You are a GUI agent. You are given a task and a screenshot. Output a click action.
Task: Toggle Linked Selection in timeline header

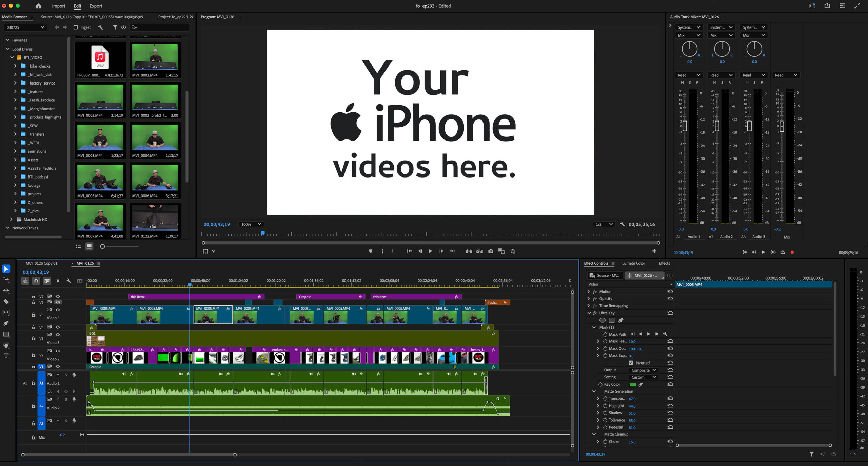[47, 281]
